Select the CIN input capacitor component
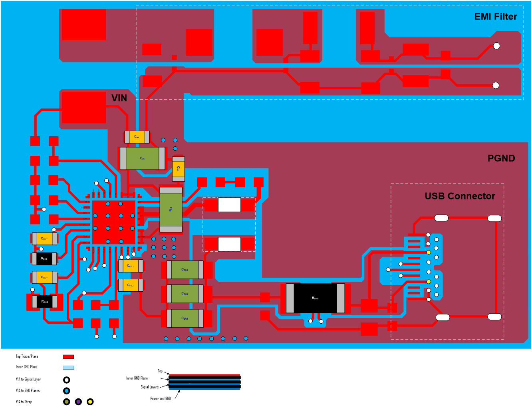The height and width of the screenshot is (406, 532). point(143,158)
